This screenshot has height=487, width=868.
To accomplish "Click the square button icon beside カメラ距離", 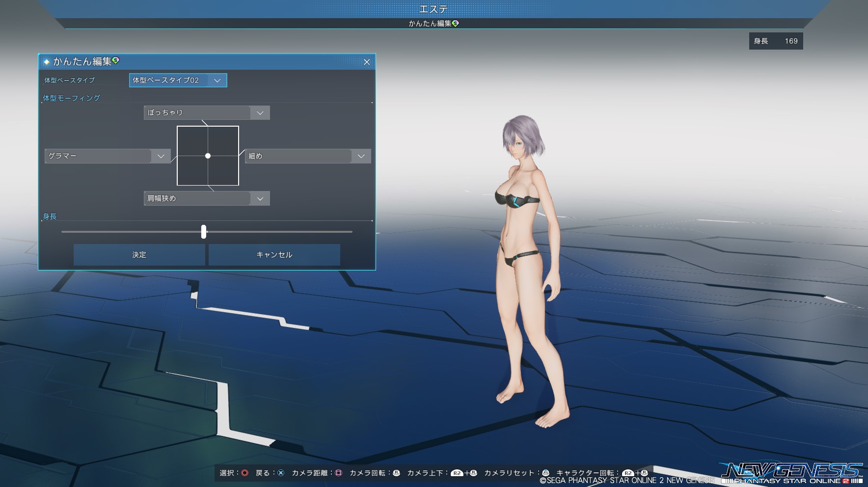I will pyautogui.click(x=338, y=473).
